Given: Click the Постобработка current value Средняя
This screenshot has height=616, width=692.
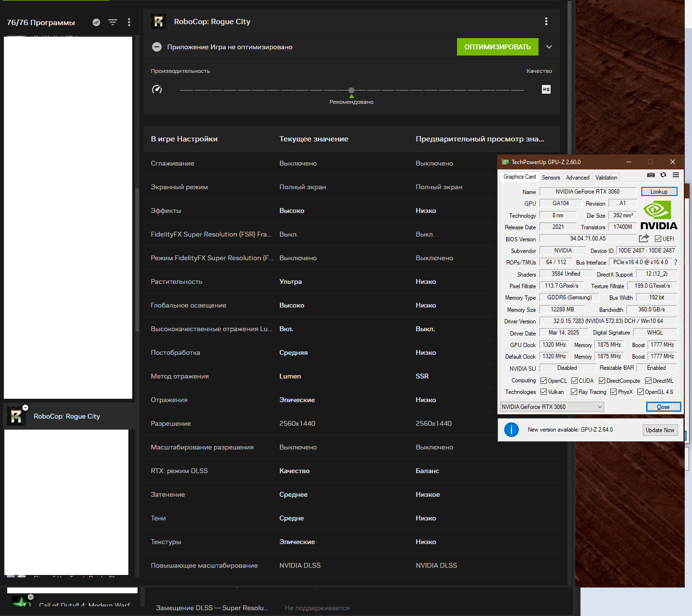Looking at the screenshot, I should (x=293, y=352).
